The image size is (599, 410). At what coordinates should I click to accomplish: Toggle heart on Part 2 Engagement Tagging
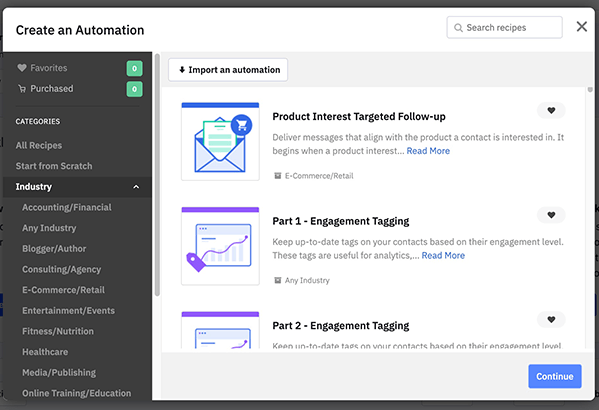tap(551, 319)
